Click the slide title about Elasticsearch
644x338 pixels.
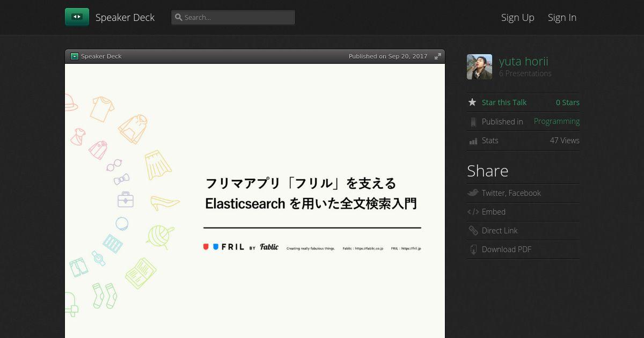pyautogui.click(x=312, y=193)
